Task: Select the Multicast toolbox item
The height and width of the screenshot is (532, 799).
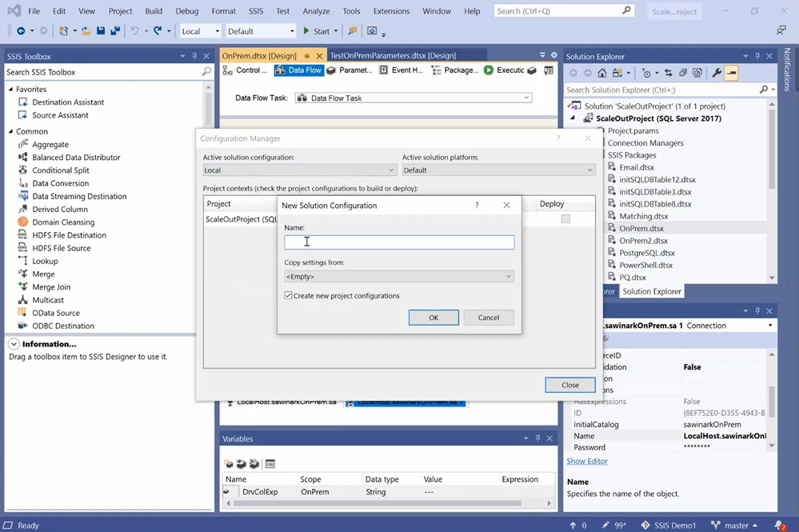Action: coord(48,300)
